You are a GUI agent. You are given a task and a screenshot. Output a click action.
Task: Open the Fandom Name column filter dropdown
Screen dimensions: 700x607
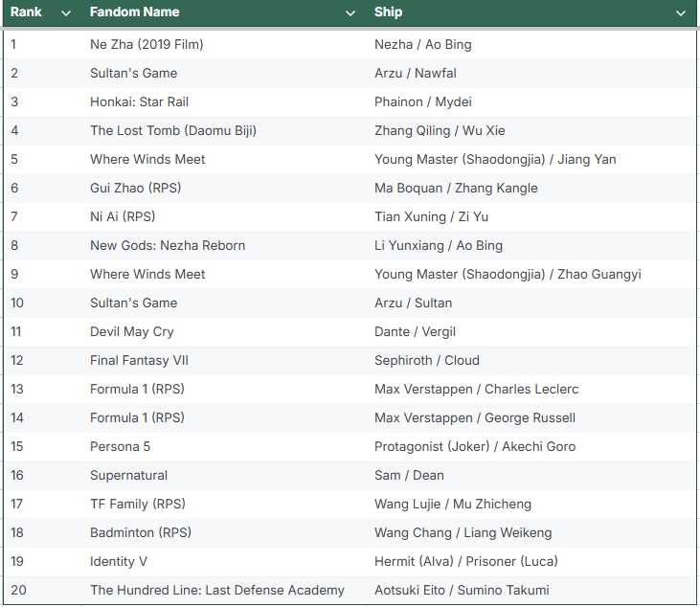click(350, 13)
